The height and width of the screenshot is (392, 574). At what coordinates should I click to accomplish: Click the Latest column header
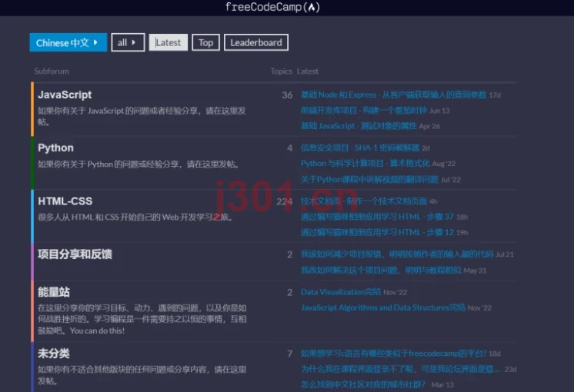(x=308, y=71)
